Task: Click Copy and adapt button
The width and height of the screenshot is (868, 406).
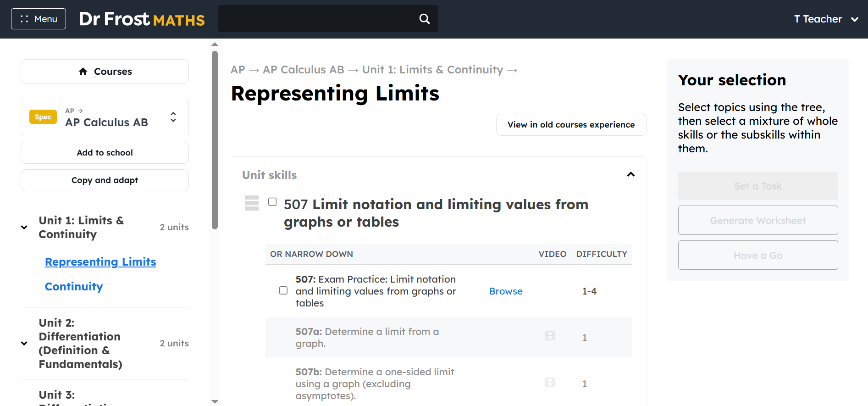Action: [105, 180]
